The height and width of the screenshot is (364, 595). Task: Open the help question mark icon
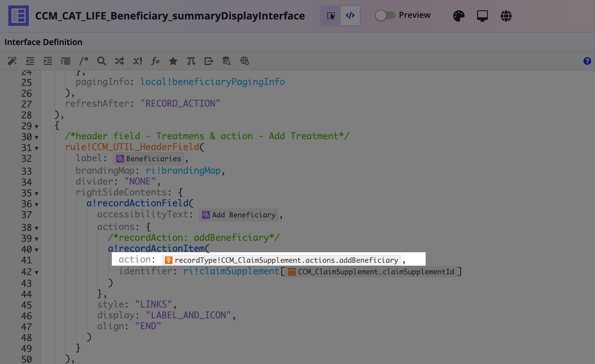point(587,61)
